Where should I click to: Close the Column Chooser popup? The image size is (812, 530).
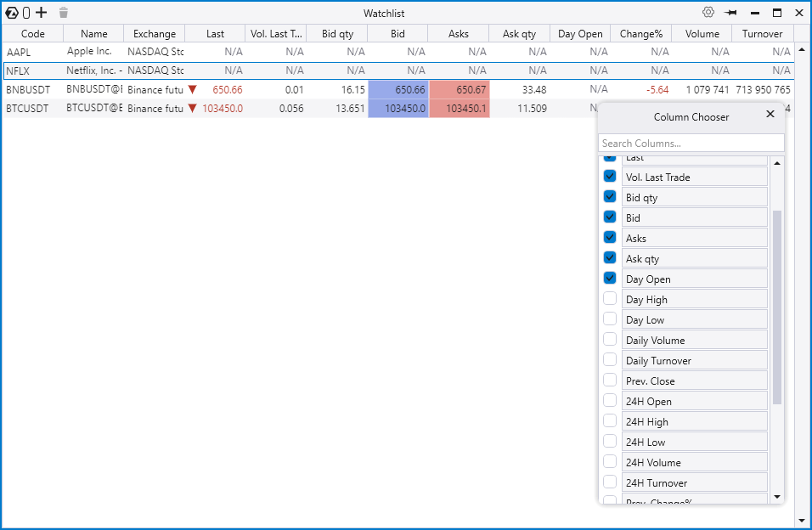point(770,114)
